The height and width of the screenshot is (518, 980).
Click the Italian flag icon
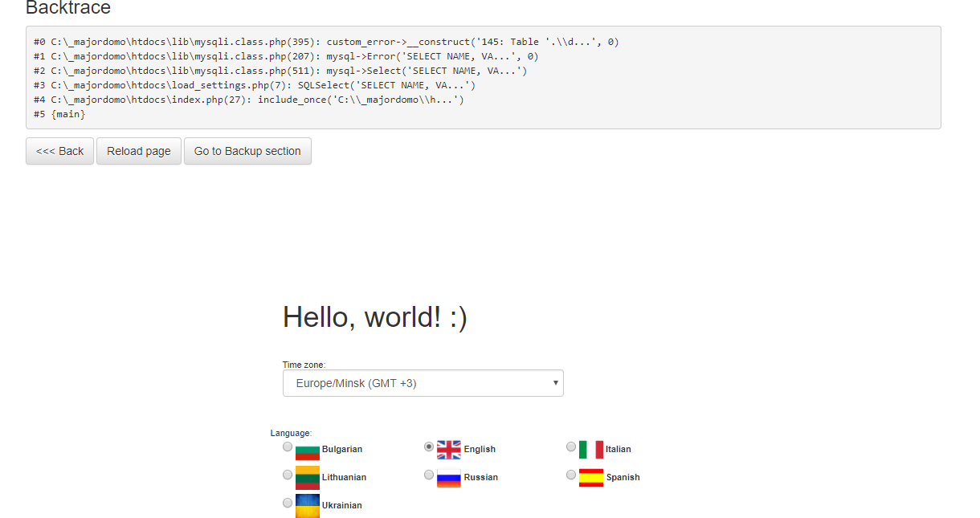[x=590, y=450]
